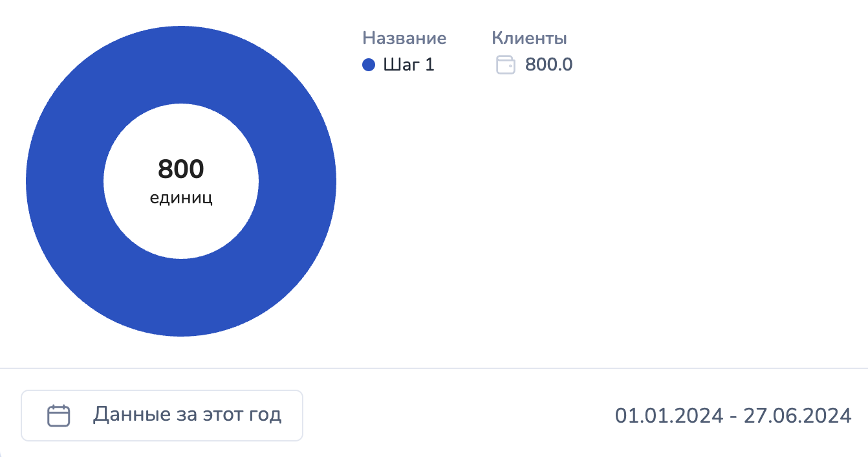Select the Шаг 1 legend label

(409, 65)
